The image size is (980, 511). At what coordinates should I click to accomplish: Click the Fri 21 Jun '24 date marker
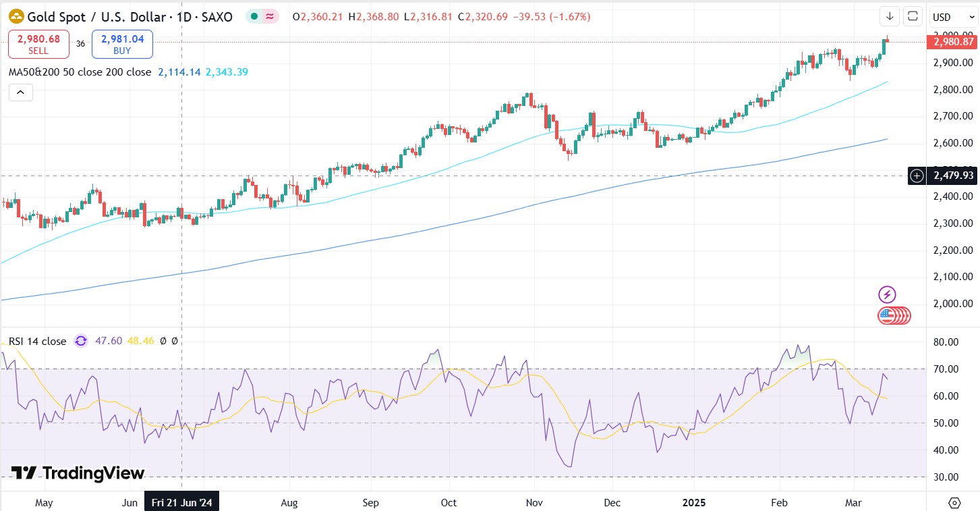click(x=181, y=503)
